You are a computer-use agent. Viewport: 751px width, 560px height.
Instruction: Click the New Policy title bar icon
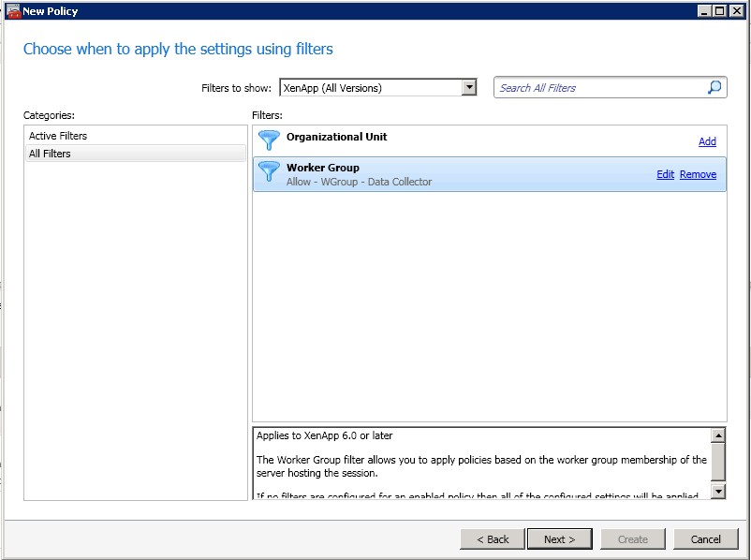pyautogui.click(x=12, y=11)
